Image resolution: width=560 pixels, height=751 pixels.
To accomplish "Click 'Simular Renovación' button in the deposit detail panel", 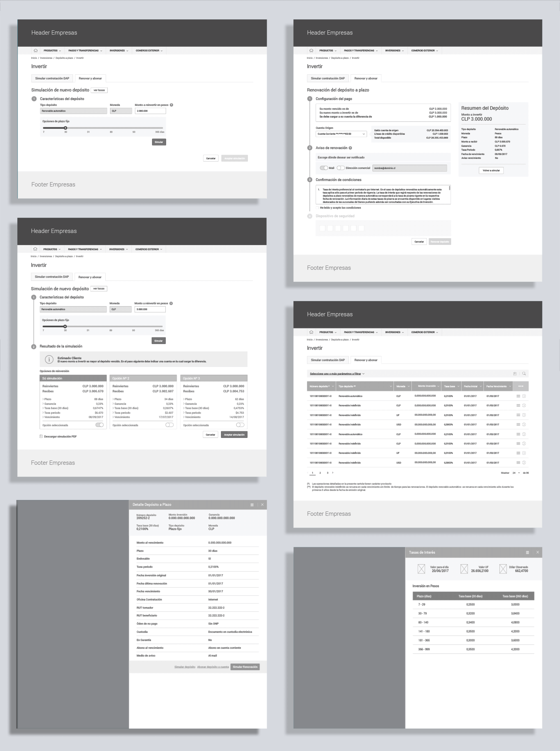I will coord(245,667).
